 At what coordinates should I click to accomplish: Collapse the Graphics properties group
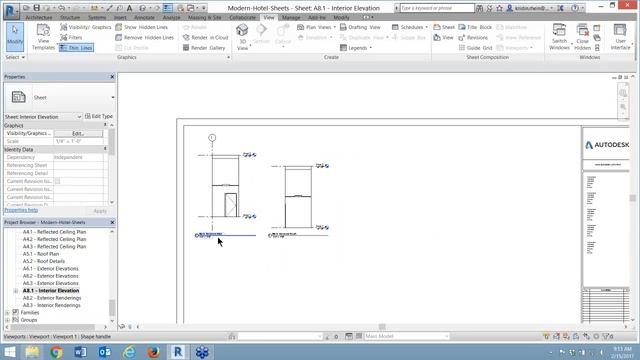click(x=105, y=125)
